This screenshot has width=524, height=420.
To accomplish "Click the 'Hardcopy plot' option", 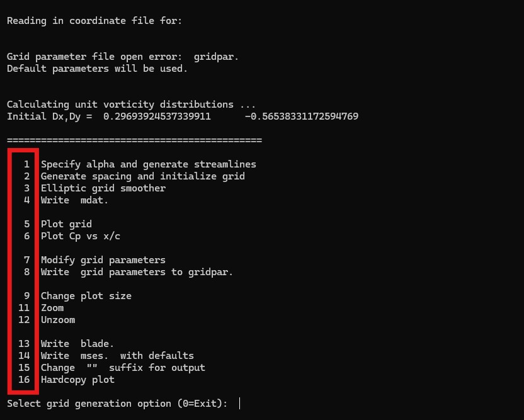I will tap(77, 380).
